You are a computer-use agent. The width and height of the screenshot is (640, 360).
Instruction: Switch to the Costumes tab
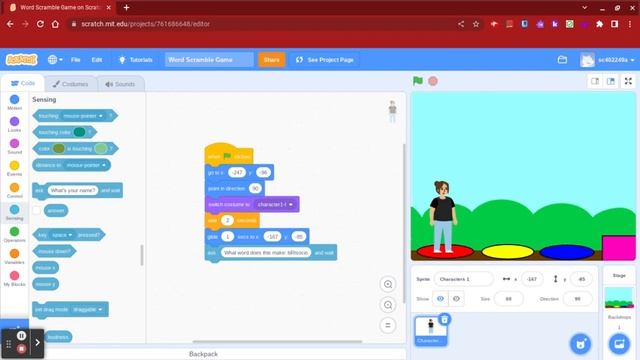[x=70, y=84]
